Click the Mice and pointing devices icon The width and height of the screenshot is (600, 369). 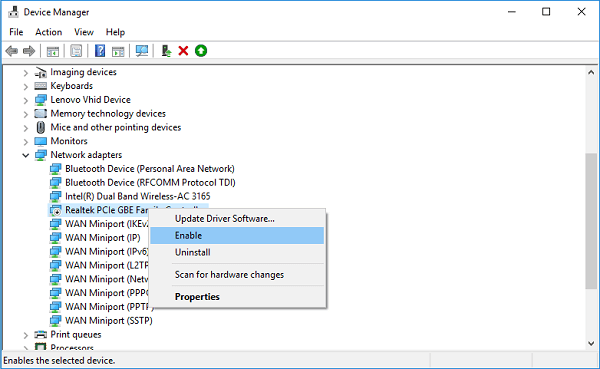[41, 127]
